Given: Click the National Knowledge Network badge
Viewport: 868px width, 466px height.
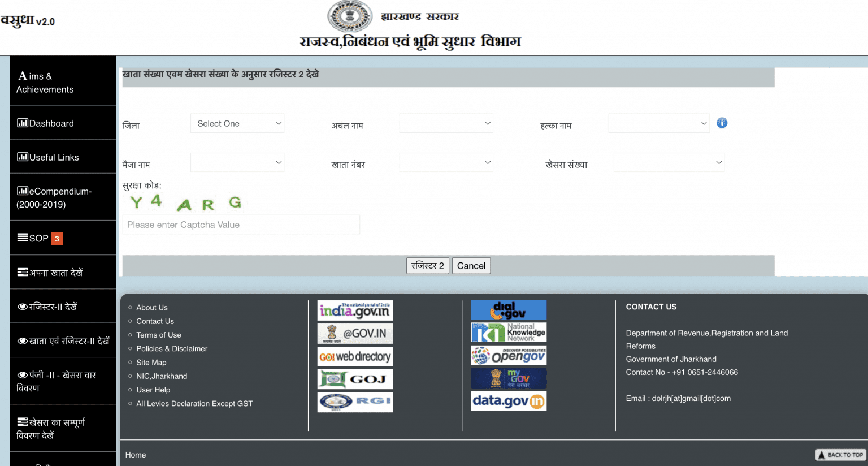Looking at the screenshot, I should coord(508,332).
